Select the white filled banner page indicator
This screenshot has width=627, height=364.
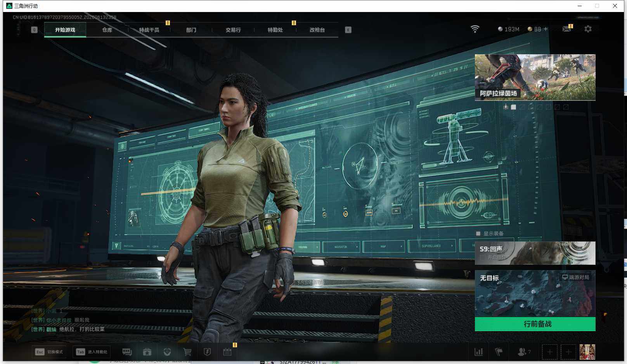coord(514,107)
